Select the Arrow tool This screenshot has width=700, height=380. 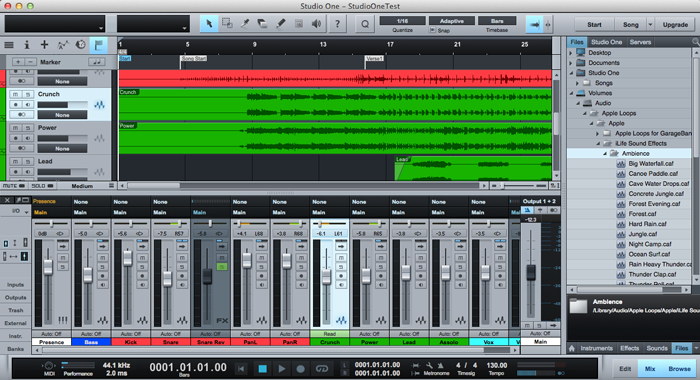(x=209, y=24)
